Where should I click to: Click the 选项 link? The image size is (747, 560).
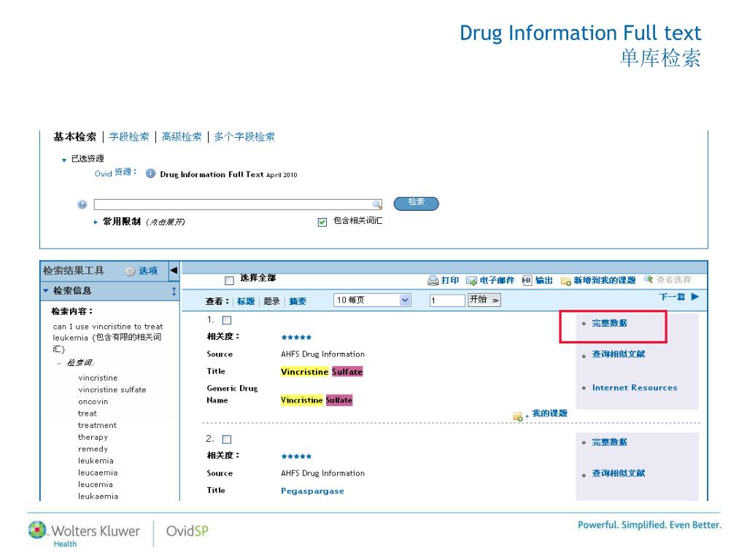[148, 271]
